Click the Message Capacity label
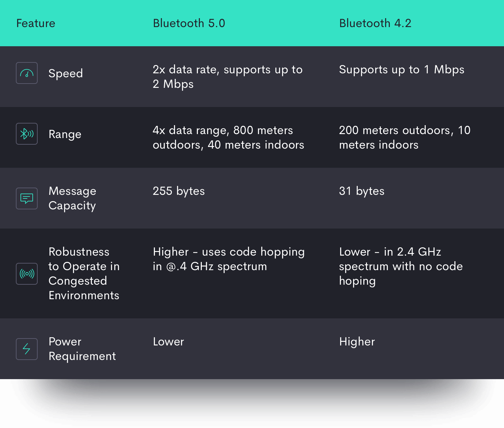 72,198
